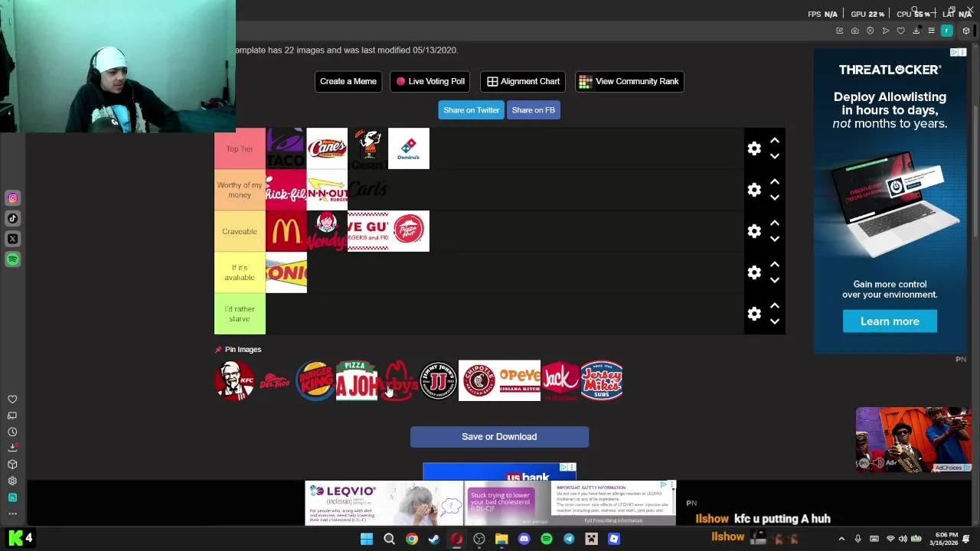
Task: Select the KFC logo image
Action: [x=234, y=380]
